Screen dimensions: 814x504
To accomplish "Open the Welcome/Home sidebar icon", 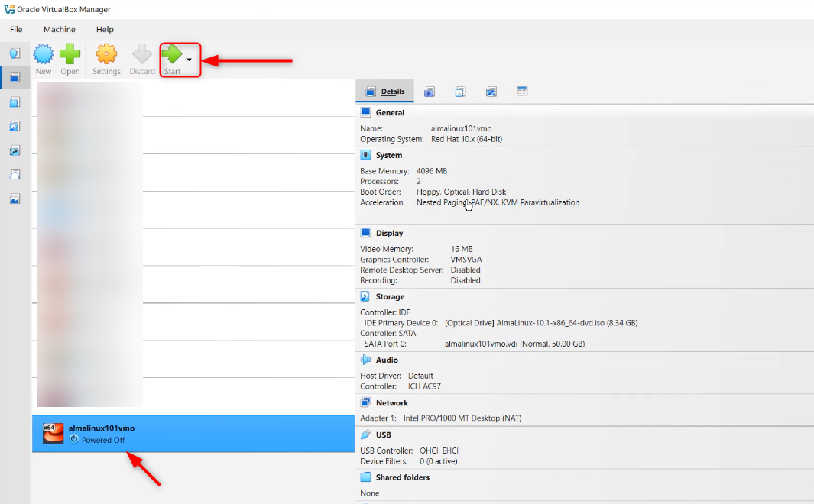I will tap(15, 53).
